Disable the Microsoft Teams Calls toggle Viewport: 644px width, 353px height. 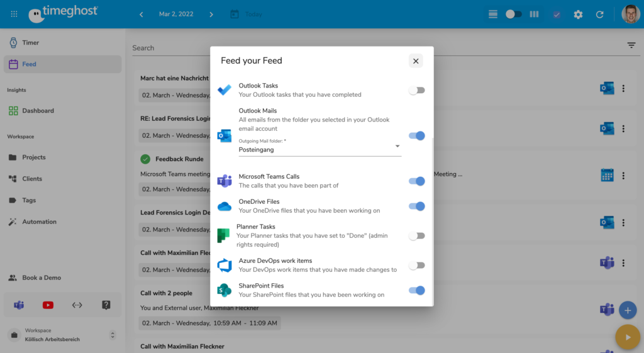coord(416,181)
